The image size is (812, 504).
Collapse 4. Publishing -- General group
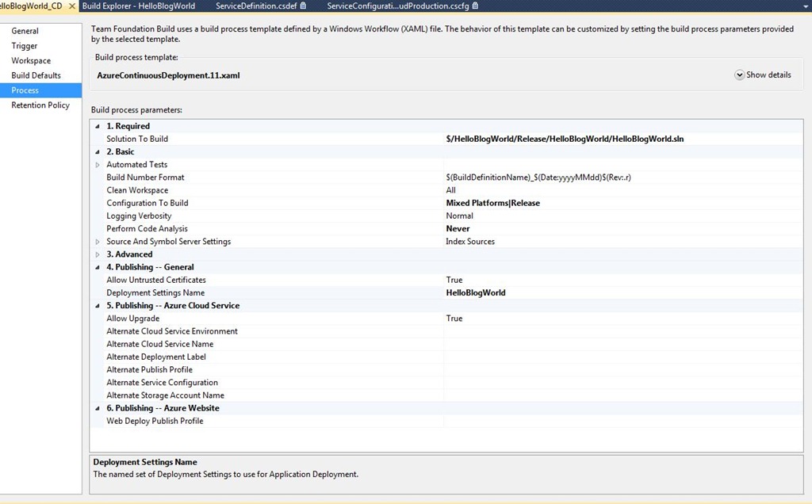coord(98,268)
